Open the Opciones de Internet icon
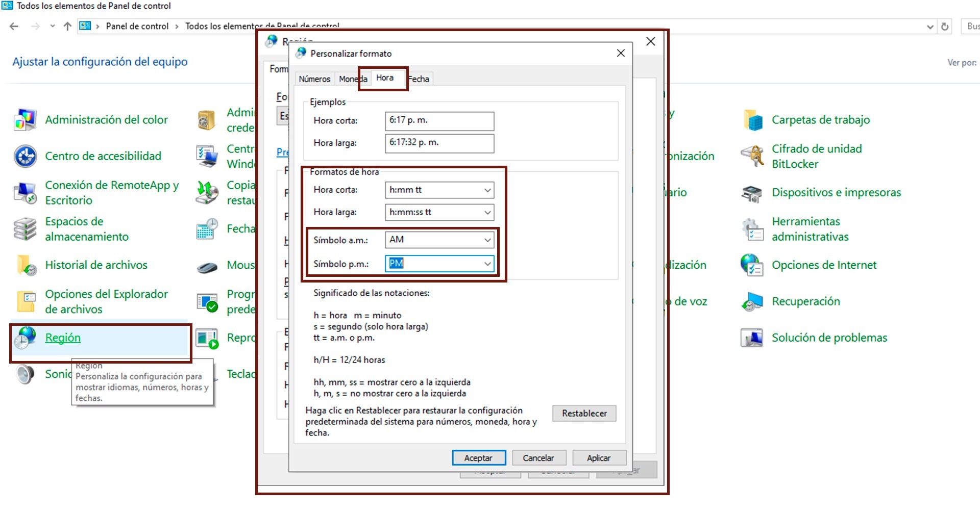This screenshot has height=514, width=980. click(752, 265)
